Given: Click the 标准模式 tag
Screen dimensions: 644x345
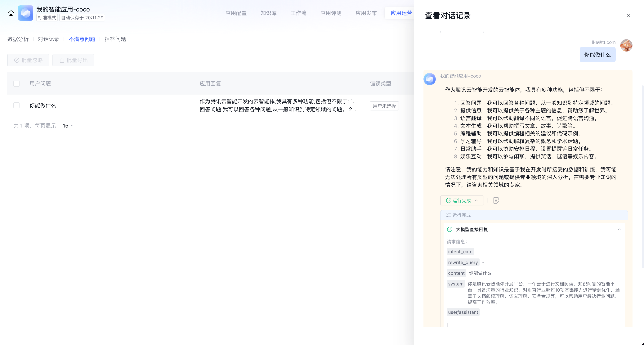Looking at the screenshot, I should click(x=47, y=18).
